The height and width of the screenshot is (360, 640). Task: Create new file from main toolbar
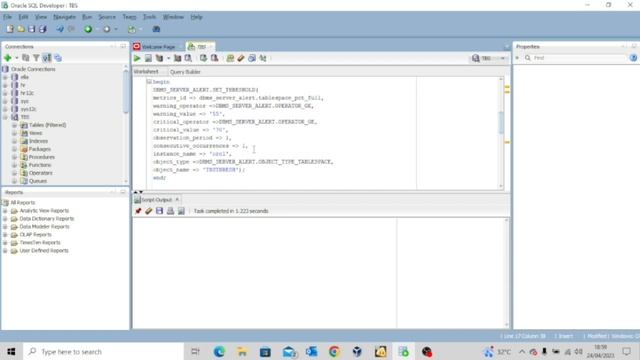pyautogui.click(x=9, y=29)
